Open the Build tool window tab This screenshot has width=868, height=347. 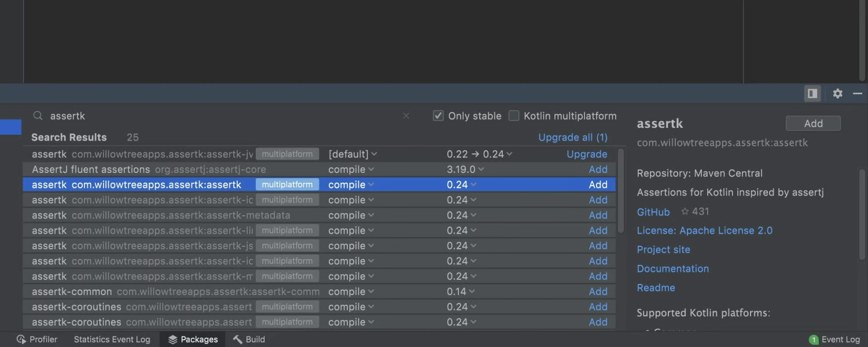click(249, 339)
